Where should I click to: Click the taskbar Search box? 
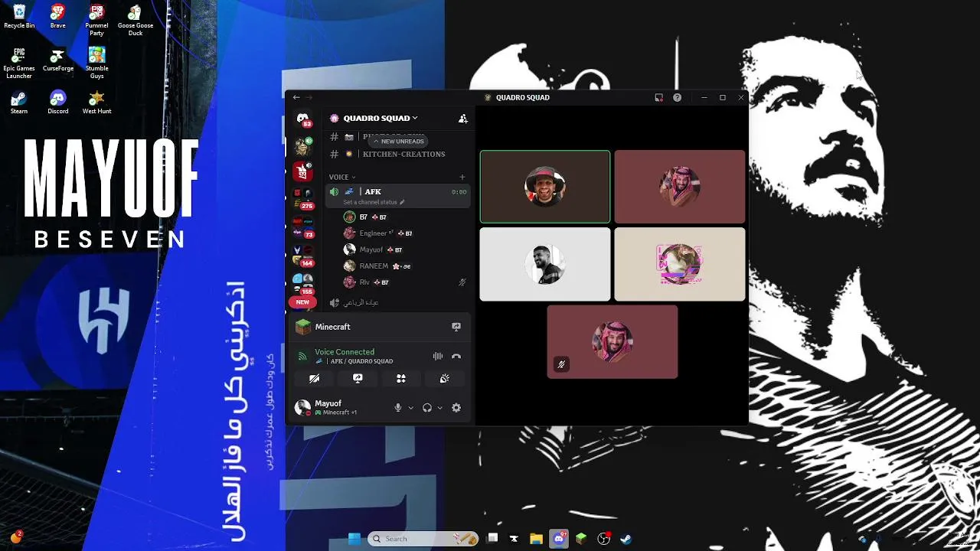[x=423, y=539]
